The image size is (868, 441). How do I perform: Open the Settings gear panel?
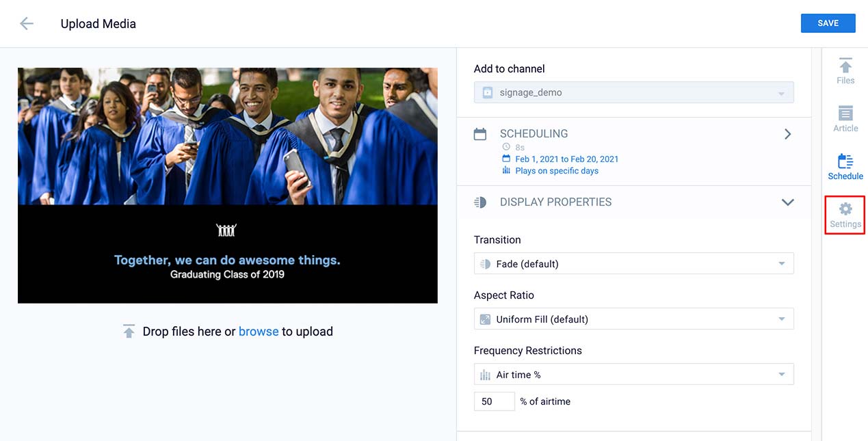pyautogui.click(x=845, y=215)
